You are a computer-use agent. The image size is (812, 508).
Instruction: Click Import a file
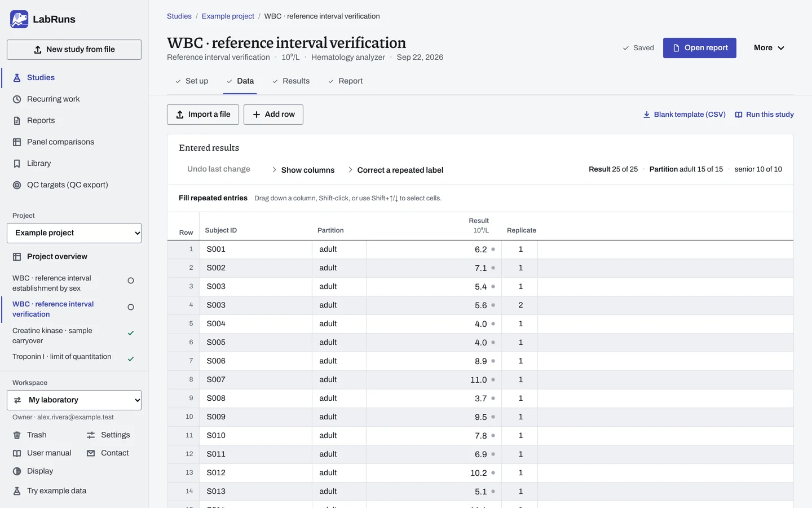[203, 115]
